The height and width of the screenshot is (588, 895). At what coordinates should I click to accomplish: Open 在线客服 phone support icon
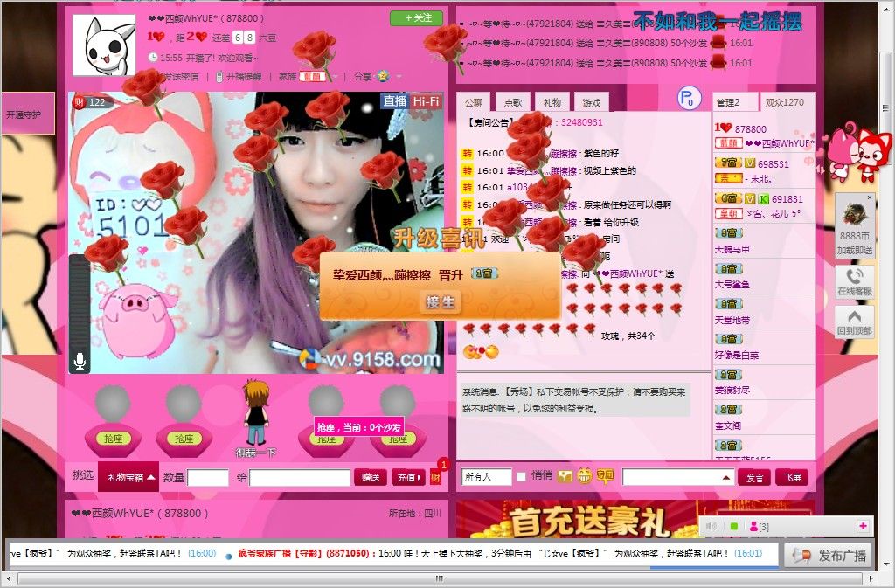(855, 281)
